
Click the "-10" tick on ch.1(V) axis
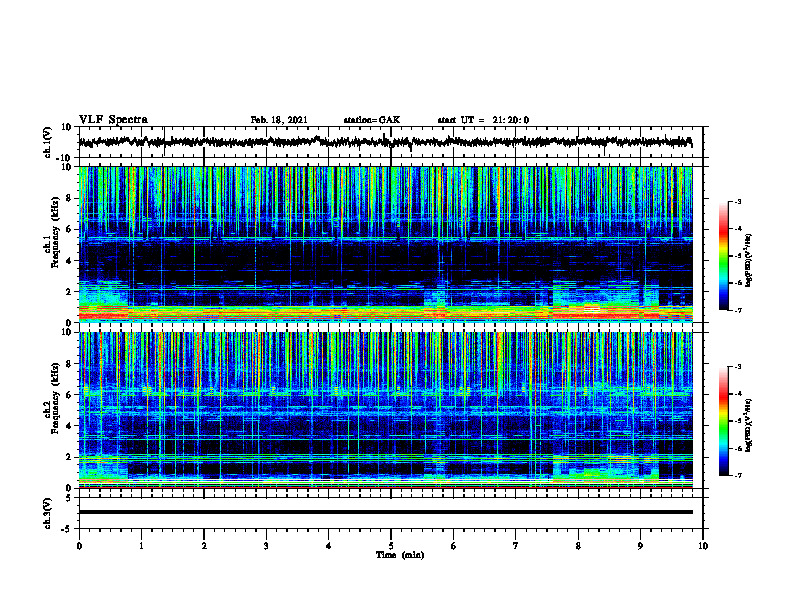[65, 158]
